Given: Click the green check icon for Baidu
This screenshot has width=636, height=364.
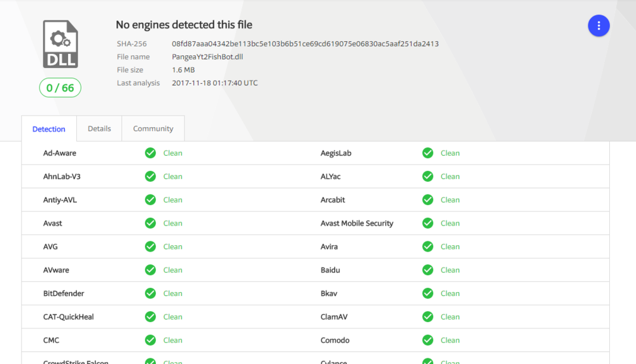Looking at the screenshot, I should point(427,270).
